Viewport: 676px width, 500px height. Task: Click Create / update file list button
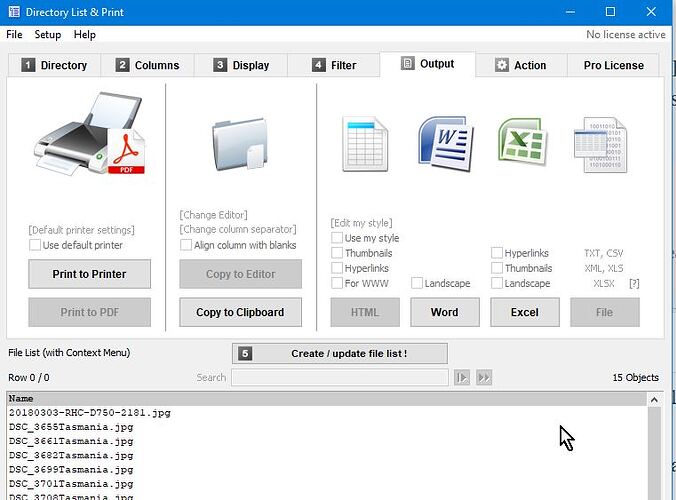[340, 353]
